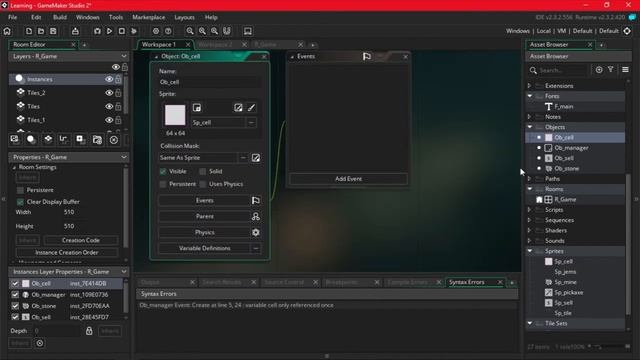Viewport: 640px width, 360px height.
Task: Create a new tile layer
Action: tap(48, 140)
